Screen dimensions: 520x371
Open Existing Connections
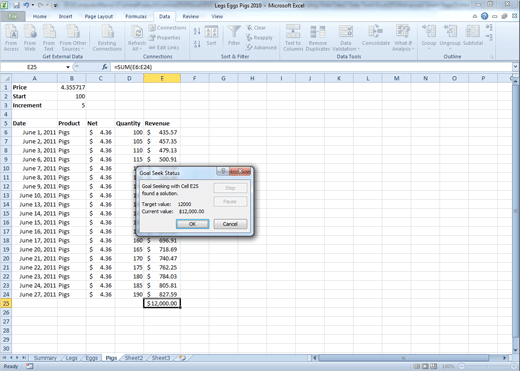(x=107, y=38)
